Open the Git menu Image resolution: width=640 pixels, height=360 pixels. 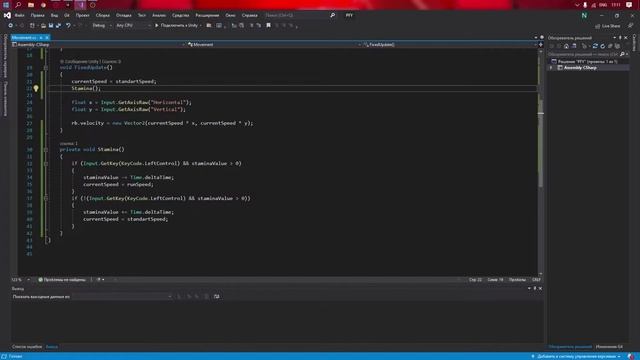67,15
